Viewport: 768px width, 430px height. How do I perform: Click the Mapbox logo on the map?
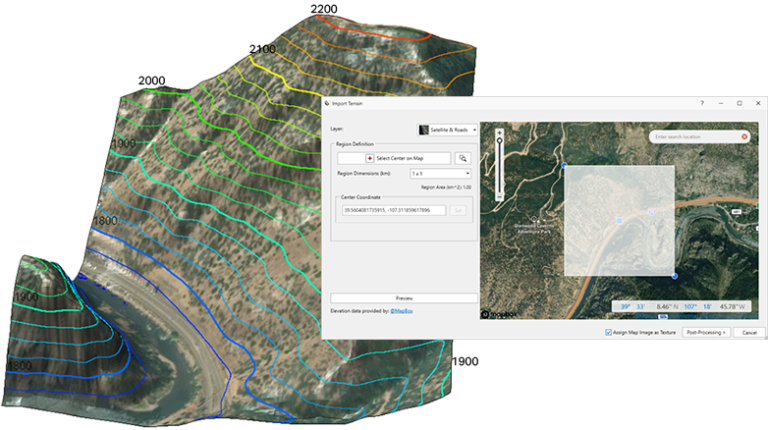pyautogui.click(x=497, y=313)
